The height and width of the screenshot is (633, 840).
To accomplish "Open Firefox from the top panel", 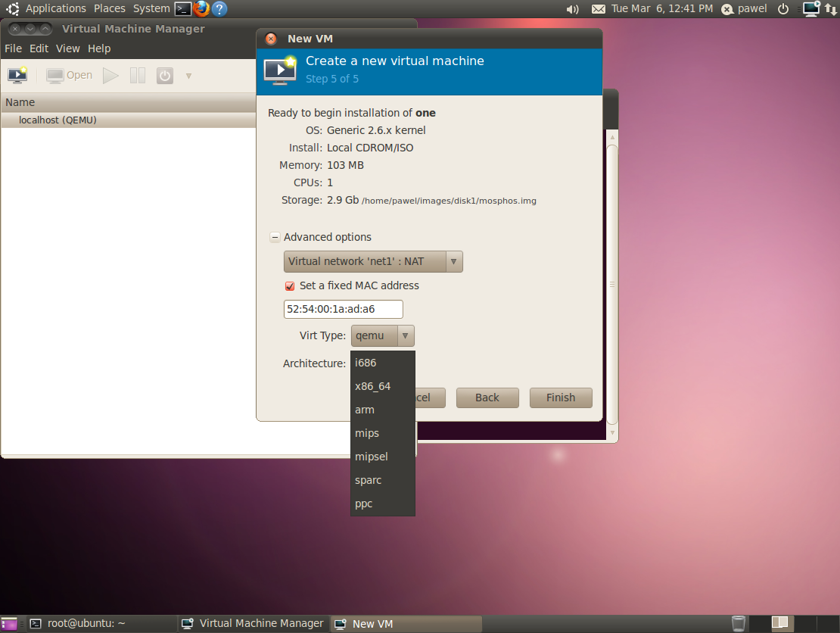I will pos(201,9).
